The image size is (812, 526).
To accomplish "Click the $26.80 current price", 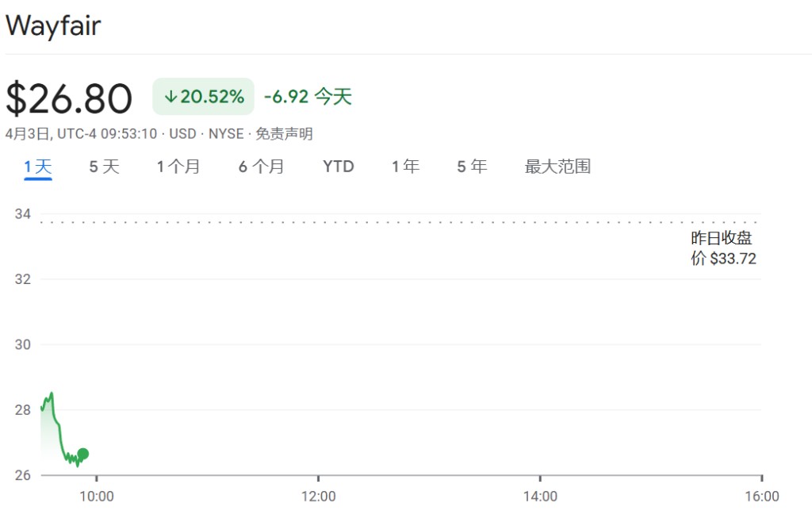I will (69, 98).
